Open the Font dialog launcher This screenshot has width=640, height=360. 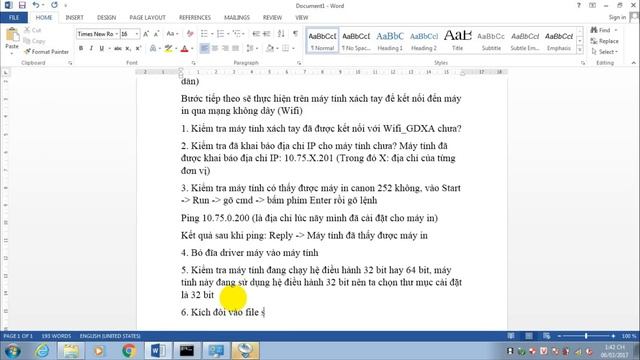[193, 63]
